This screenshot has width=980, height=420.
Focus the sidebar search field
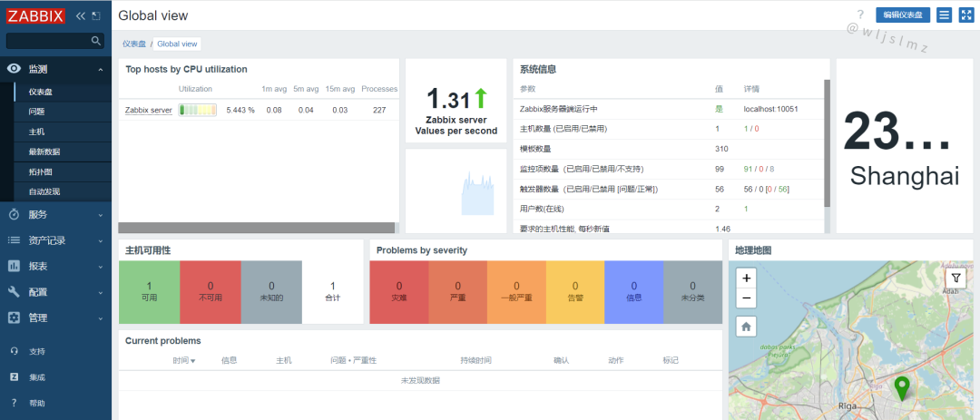[x=55, y=41]
